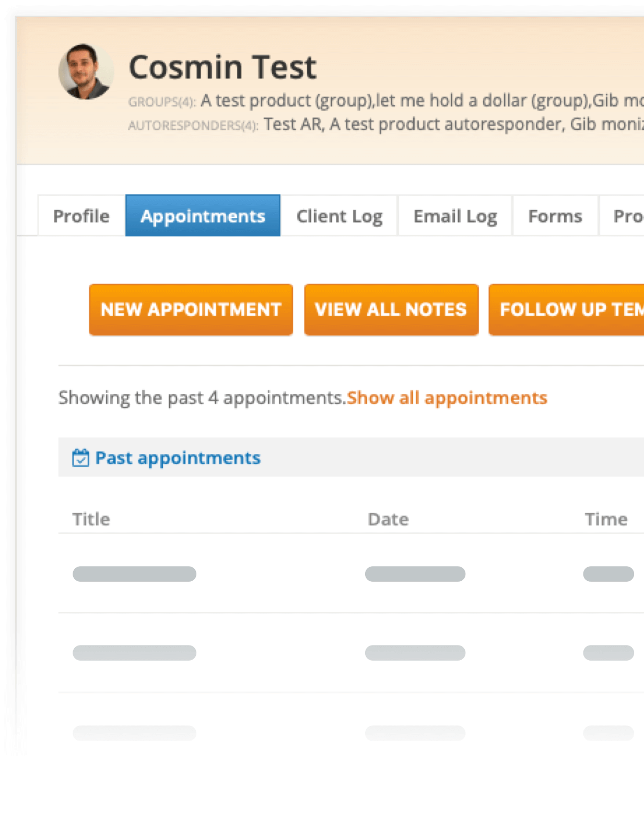Select the Appointments tab
This screenshot has width=644, height=821.
203,216
